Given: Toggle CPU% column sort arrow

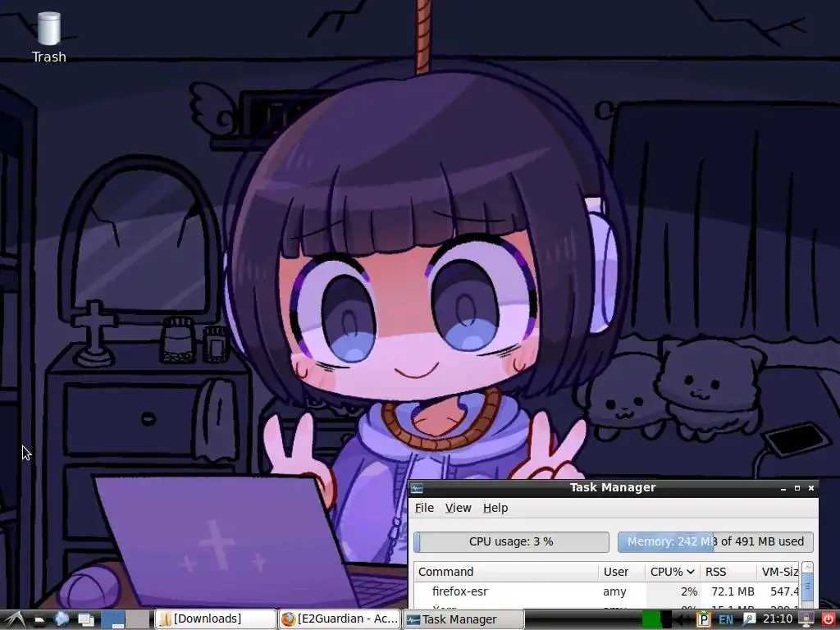Looking at the screenshot, I should [691, 572].
